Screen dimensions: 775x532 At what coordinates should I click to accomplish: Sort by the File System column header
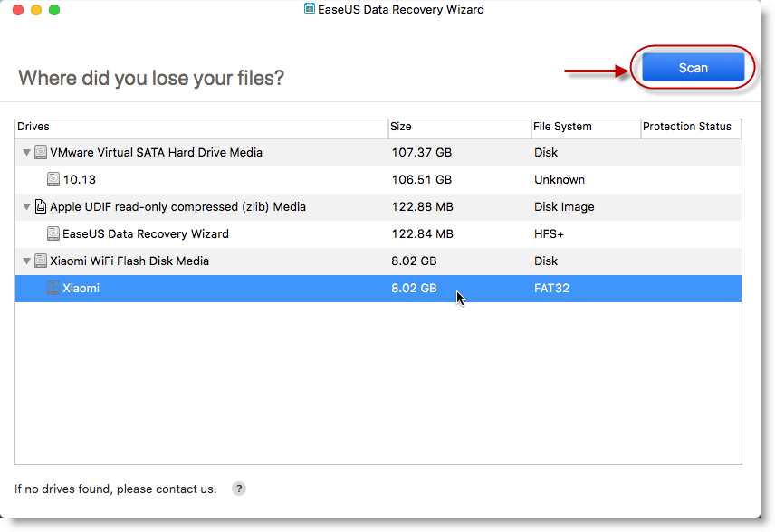pyautogui.click(x=584, y=127)
